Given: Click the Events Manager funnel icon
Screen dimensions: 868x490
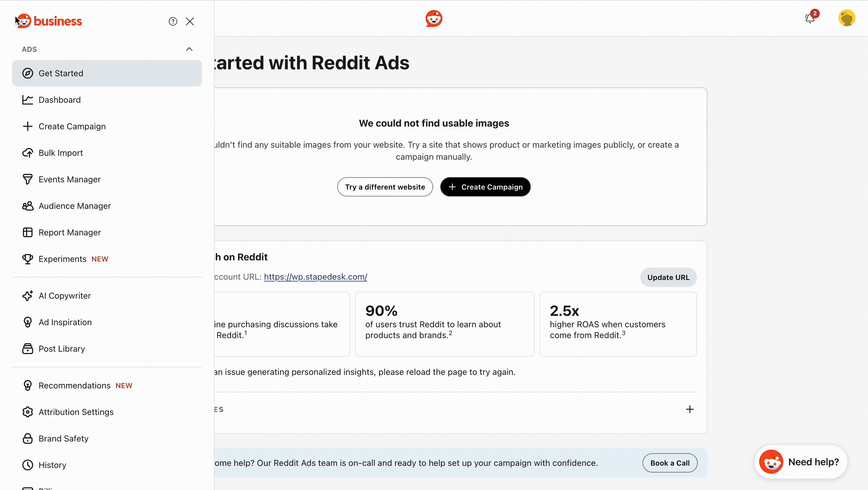Looking at the screenshot, I should (28, 179).
